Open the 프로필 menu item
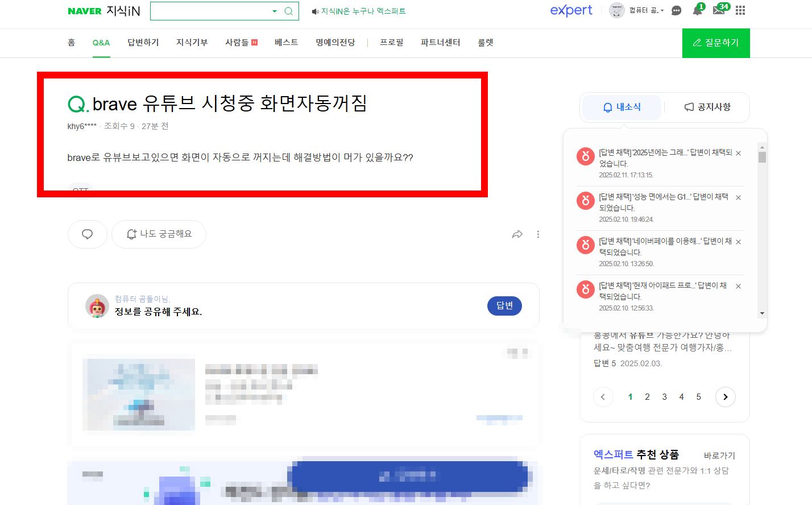This screenshot has width=812, height=505. point(392,43)
